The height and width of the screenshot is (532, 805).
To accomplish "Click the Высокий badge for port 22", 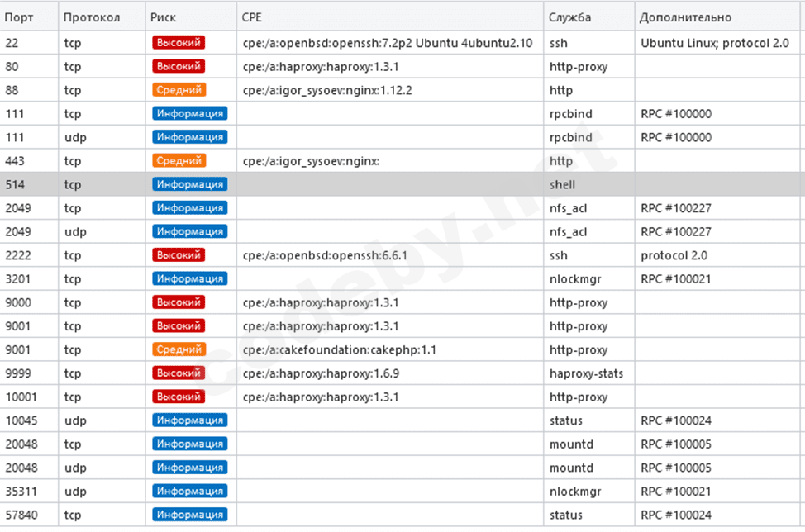I will point(179,42).
